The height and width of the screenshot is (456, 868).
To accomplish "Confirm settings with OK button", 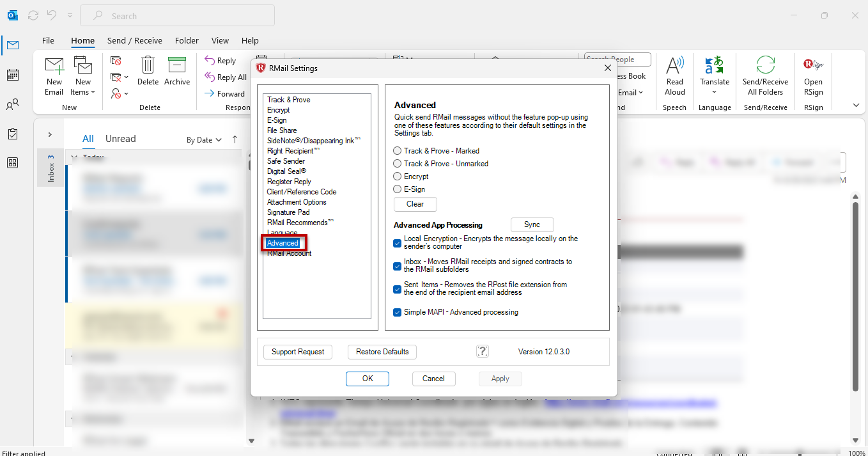I will (x=368, y=379).
